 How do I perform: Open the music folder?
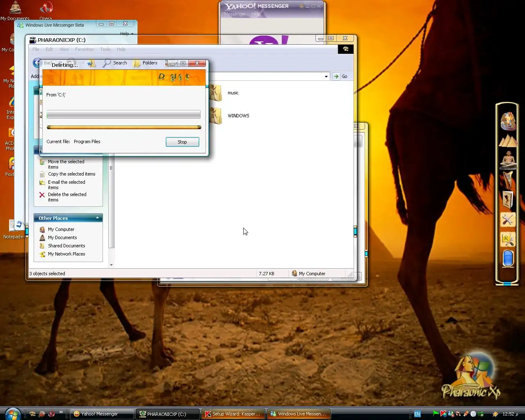coord(224,93)
